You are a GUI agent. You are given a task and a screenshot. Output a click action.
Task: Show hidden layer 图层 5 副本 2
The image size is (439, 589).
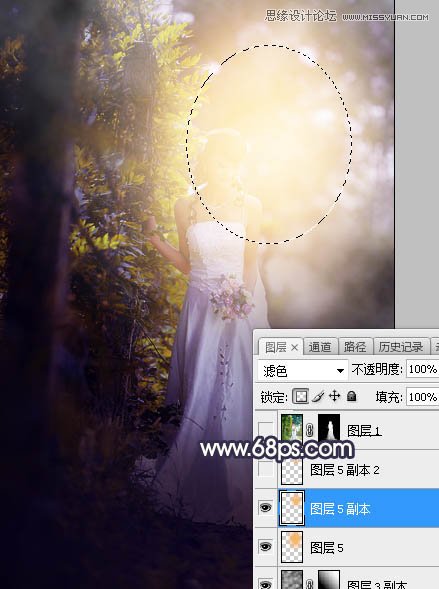(266, 469)
